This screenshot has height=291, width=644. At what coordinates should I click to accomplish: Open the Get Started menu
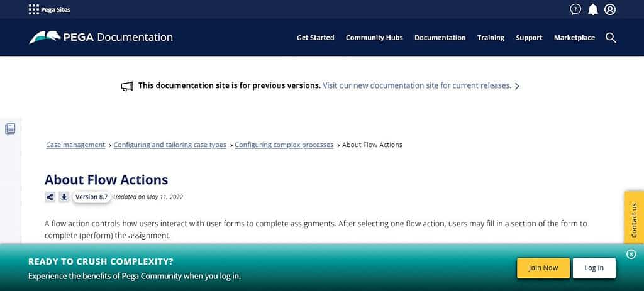coord(316,38)
